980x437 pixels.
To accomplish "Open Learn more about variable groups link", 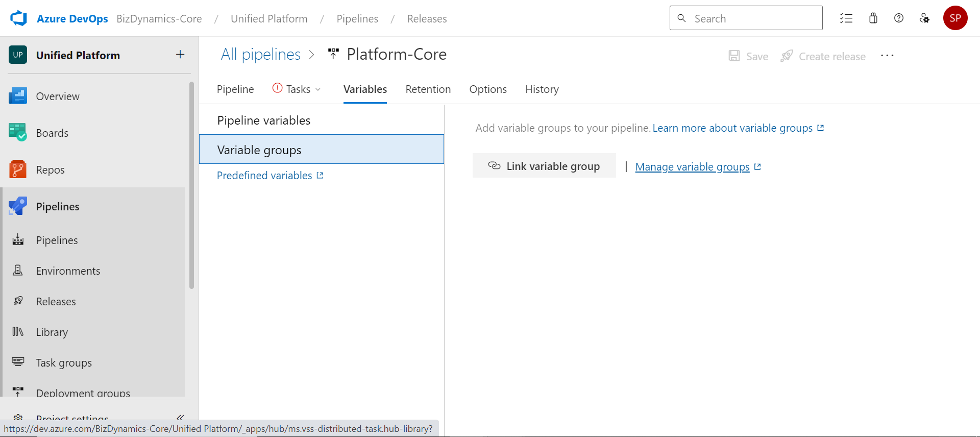I will pyautogui.click(x=738, y=128).
